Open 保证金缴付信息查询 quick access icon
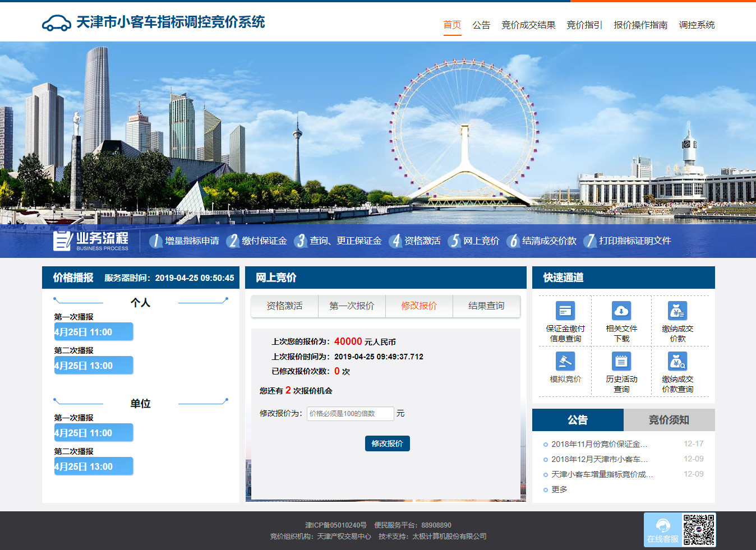 pyautogui.click(x=565, y=311)
